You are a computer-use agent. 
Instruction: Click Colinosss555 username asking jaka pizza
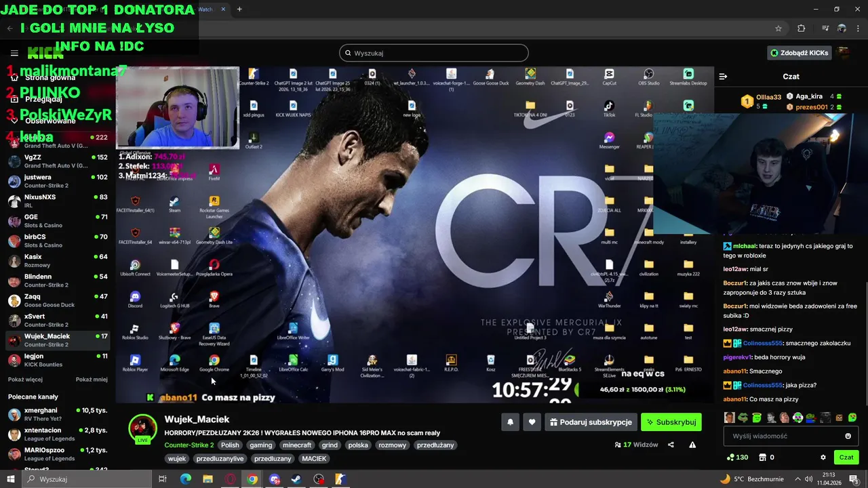click(763, 385)
